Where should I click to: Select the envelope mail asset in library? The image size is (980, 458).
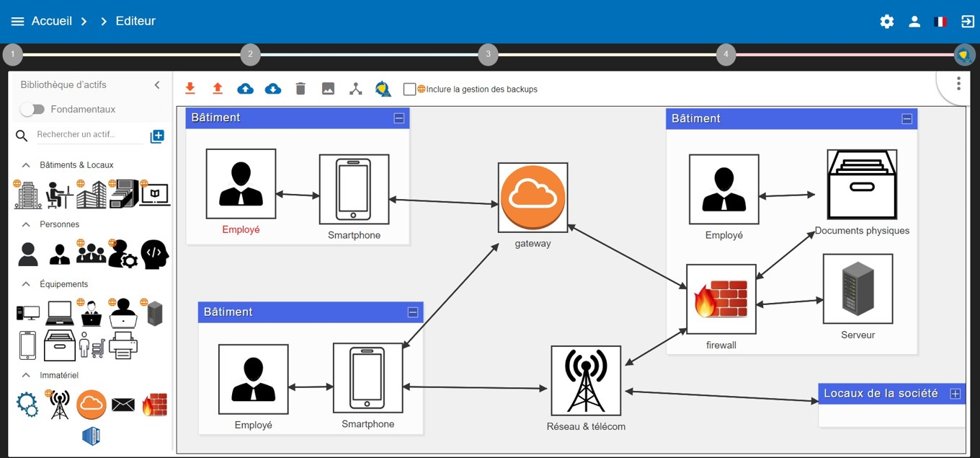click(x=123, y=405)
